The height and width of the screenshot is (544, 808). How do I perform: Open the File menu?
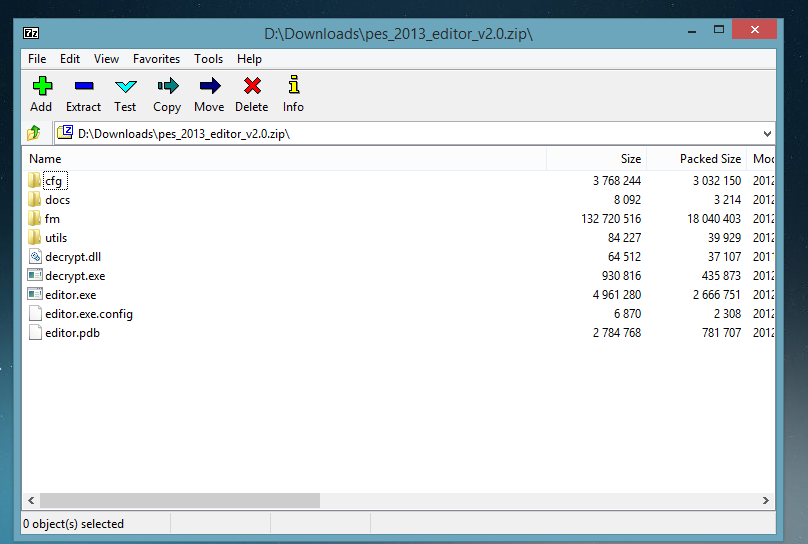click(37, 59)
